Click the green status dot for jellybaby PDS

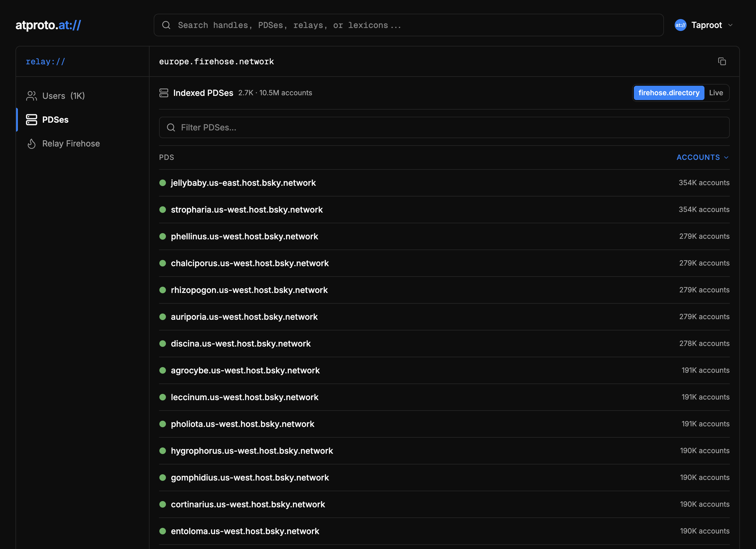(163, 183)
